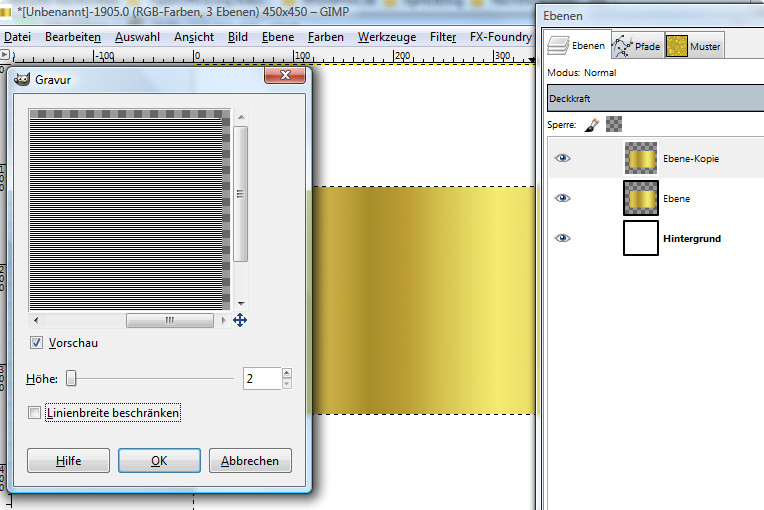Click the Höhe slider handle
Screen dimensions: 764x510
[x=72, y=379]
